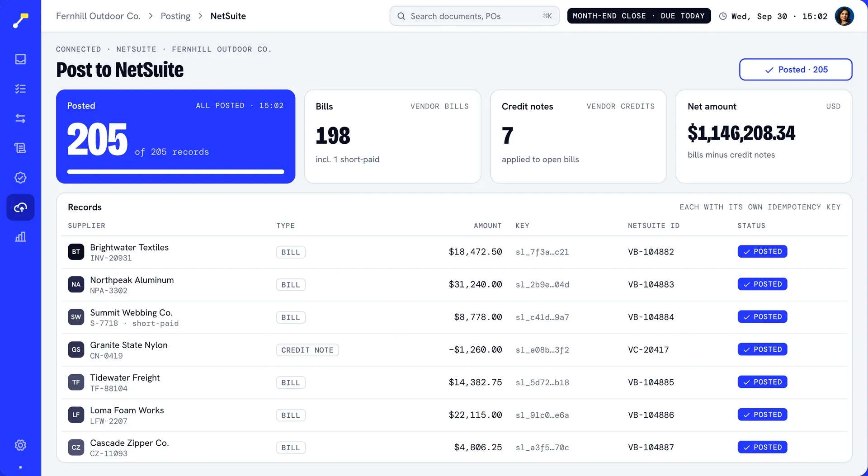Open the checklist tasks icon in sidebar
This screenshot has width=868, height=476.
[x=20, y=89]
